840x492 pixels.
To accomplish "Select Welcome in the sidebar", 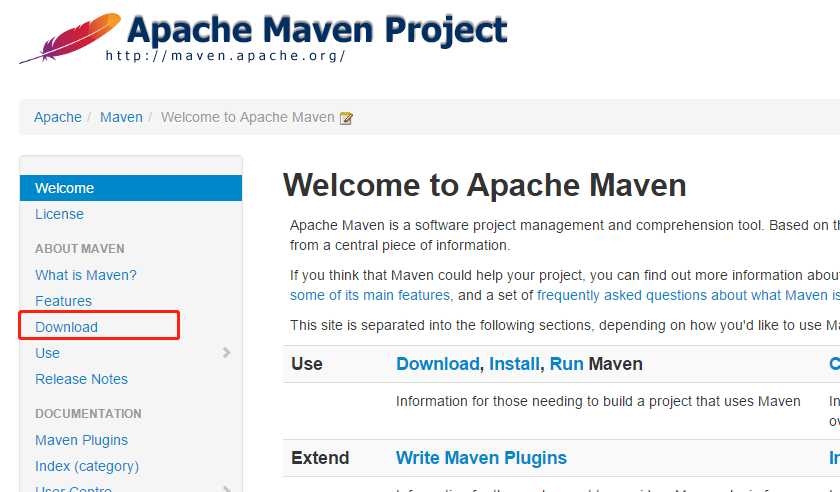I will point(131,188).
